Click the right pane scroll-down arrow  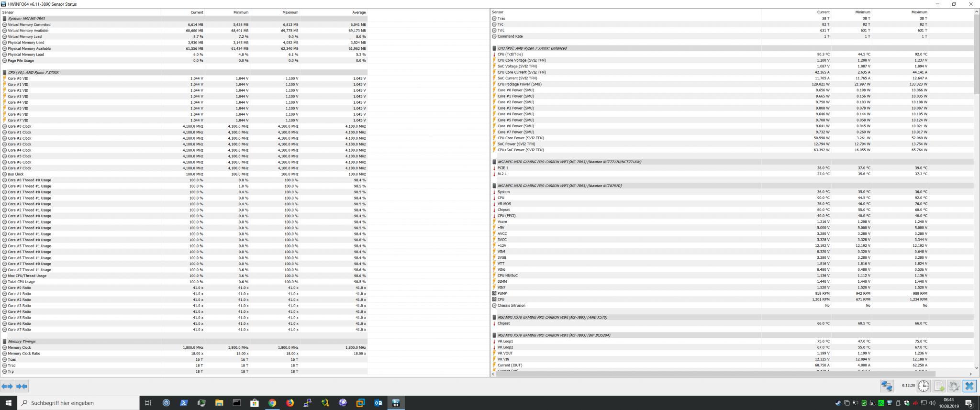(976, 368)
